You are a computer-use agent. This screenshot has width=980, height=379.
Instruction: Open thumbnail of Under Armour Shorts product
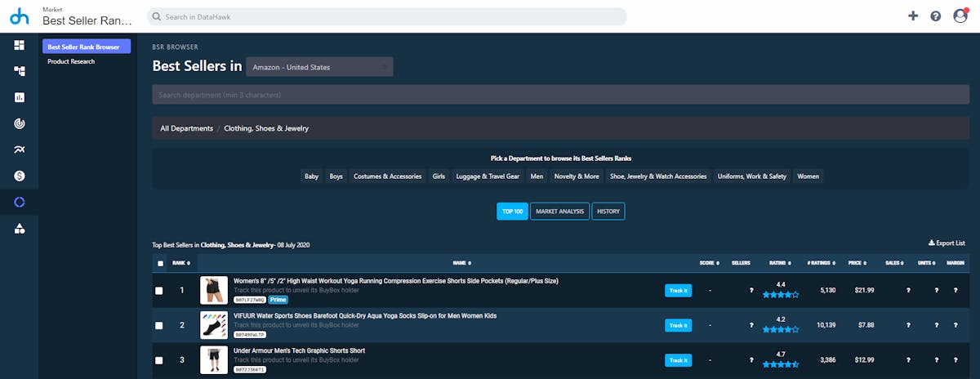[x=214, y=360]
